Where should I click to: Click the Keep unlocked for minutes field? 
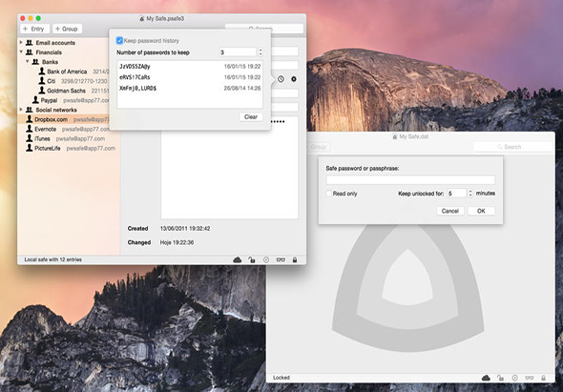pyautogui.click(x=456, y=194)
